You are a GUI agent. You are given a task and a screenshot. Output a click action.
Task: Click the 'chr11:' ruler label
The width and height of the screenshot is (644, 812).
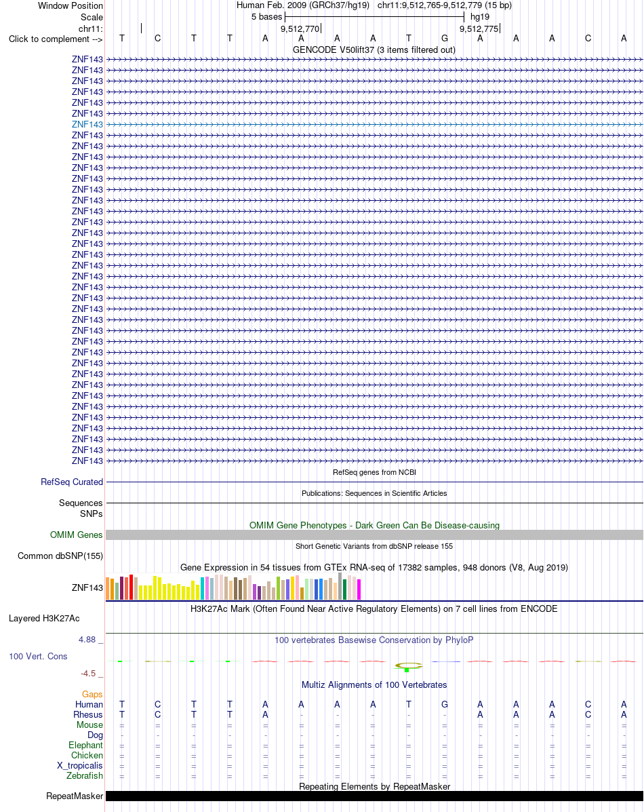pyautogui.click(x=91, y=28)
